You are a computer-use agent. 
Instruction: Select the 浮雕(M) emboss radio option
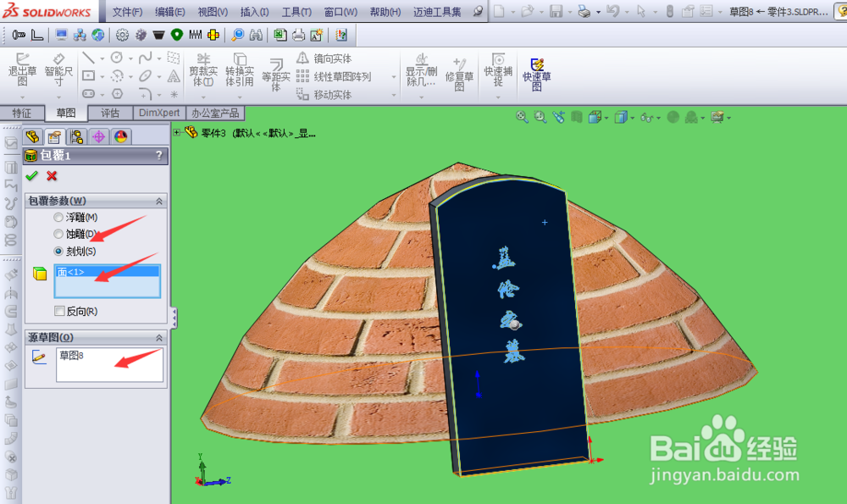58,218
